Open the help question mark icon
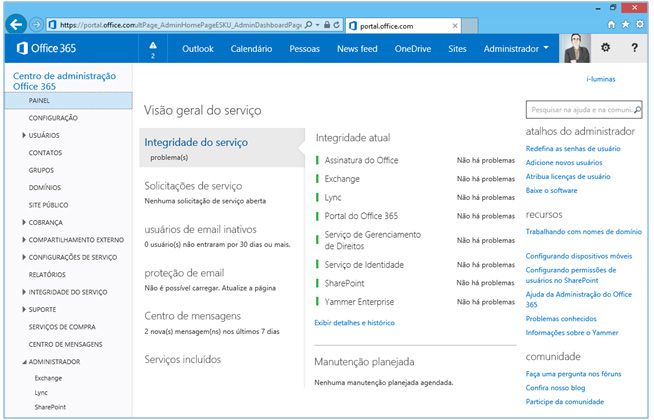This screenshot has height=420, width=654. [x=634, y=48]
